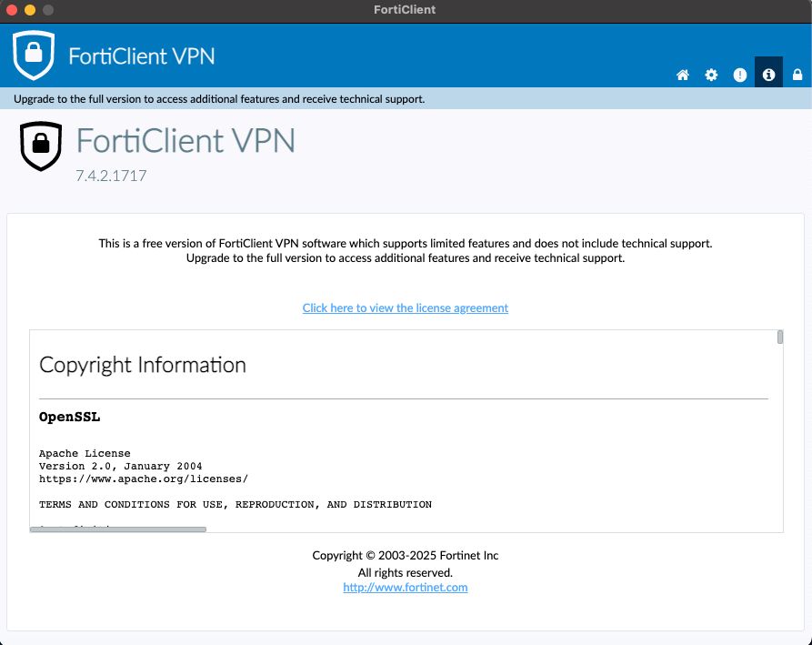The width and height of the screenshot is (812, 645).
Task: Click the version number 7.4.2.1717
Action: coord(111,176)
